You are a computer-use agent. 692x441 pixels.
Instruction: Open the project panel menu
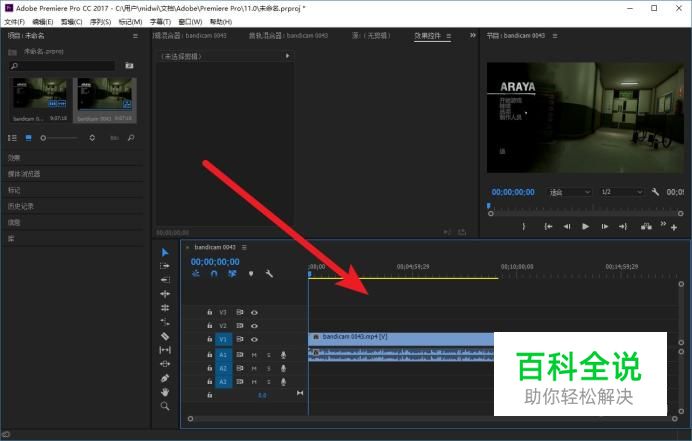(x=135, y=36)
